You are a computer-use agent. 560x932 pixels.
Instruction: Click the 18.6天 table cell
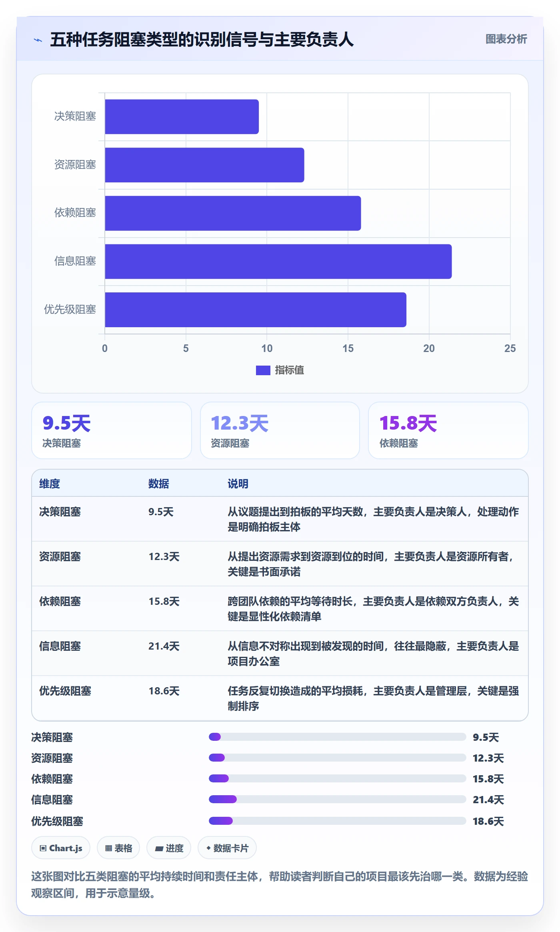point(164,691)
